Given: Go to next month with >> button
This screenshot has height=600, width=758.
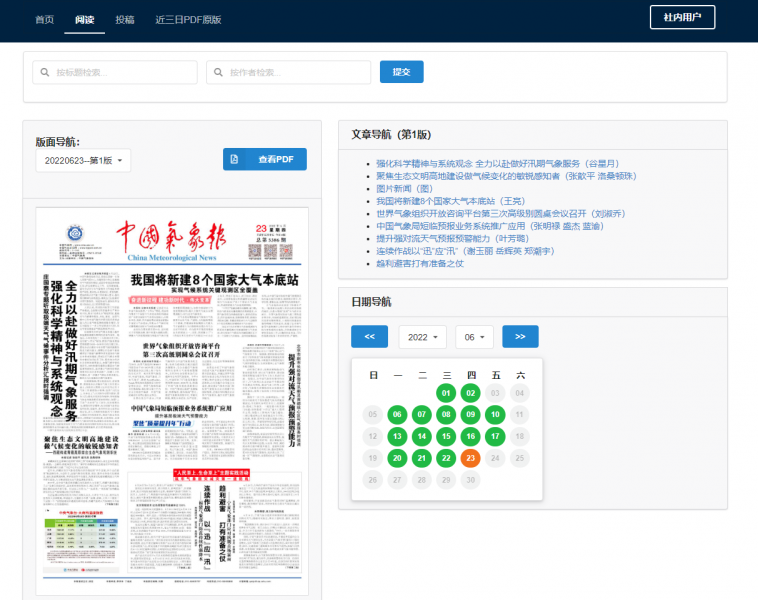Looking at the screenshot, I should (x=520, y=337).
